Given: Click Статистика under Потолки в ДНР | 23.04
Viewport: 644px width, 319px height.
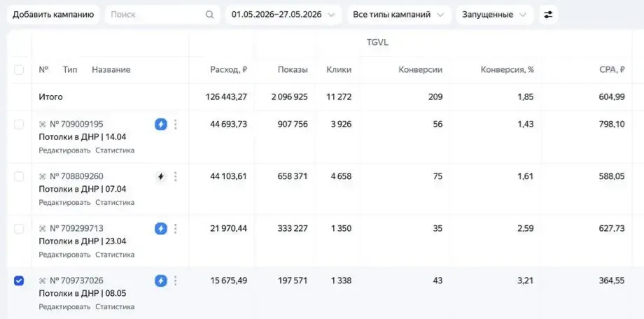Looking at the screenshot, I should [x=115, y=255].
